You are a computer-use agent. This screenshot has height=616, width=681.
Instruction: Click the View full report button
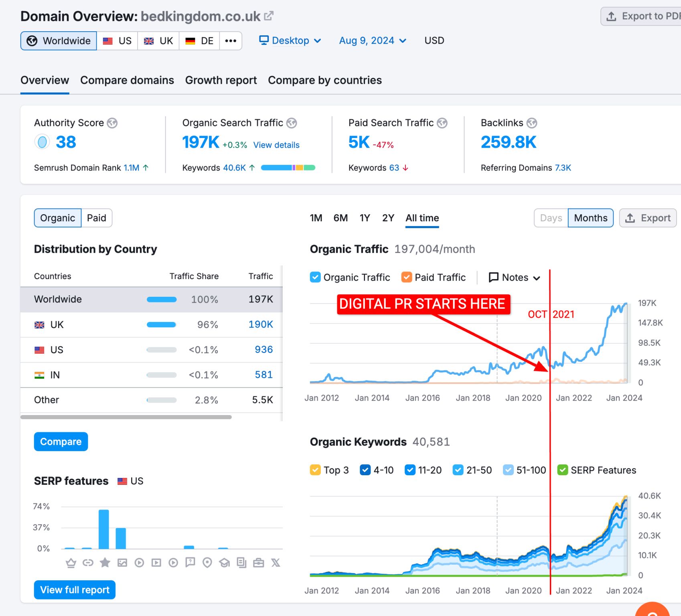coord(75,590)
